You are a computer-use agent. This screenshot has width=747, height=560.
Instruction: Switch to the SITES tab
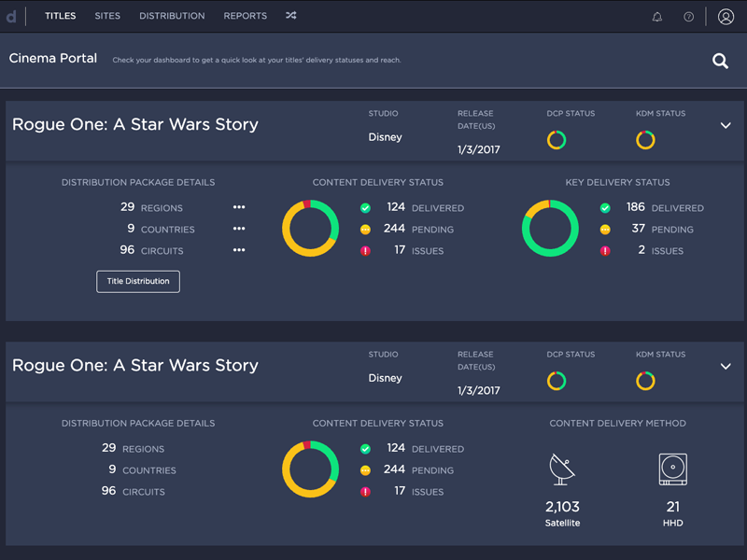(107, 16)
